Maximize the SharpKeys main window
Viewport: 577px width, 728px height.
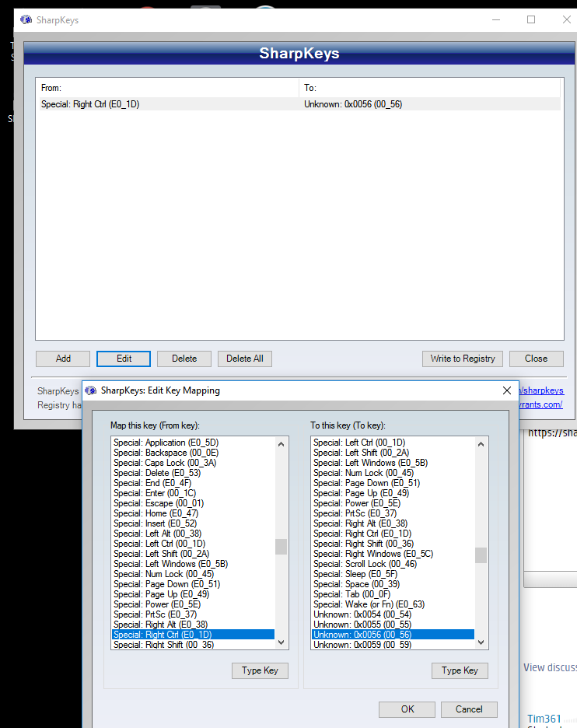pyautogui.click(x=531, y=19)
